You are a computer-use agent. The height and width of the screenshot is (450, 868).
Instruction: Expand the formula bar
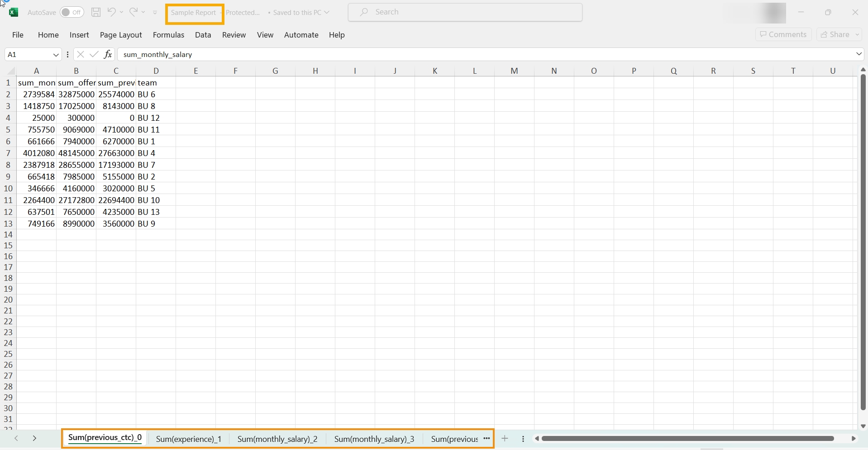(859, 54)
